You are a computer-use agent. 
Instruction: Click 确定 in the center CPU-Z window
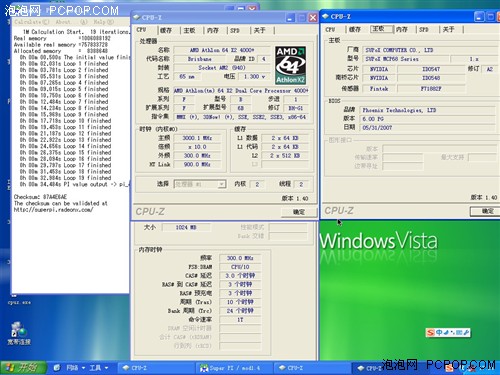299,212
